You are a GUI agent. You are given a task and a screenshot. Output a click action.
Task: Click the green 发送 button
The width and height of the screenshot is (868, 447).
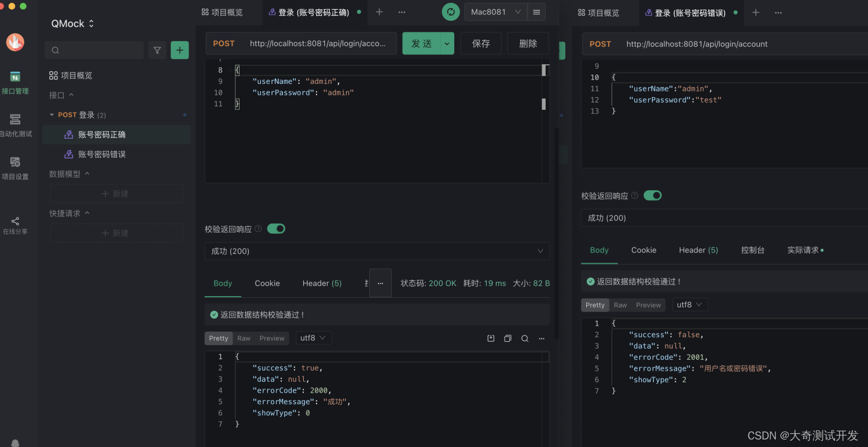click(421, 43)
